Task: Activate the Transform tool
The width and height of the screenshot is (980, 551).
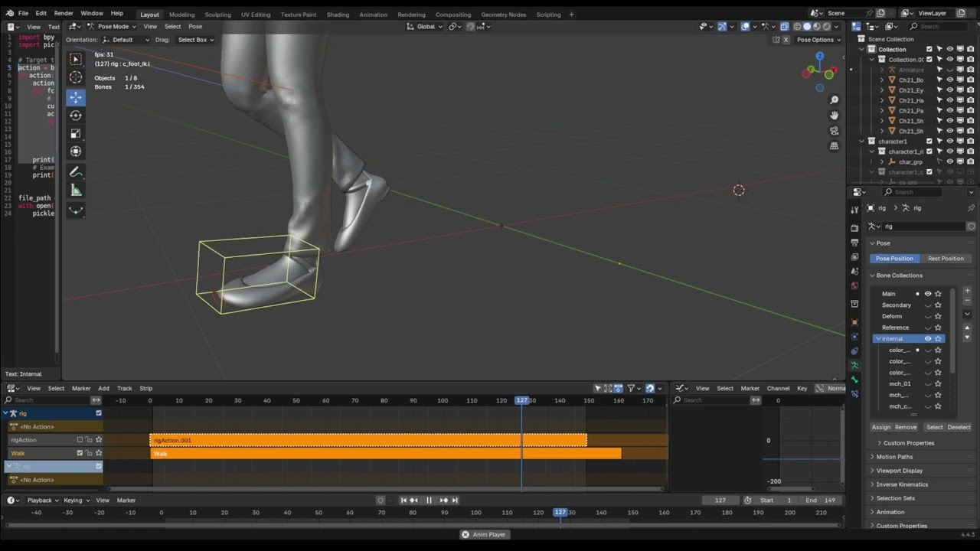Action: point(76,152)
